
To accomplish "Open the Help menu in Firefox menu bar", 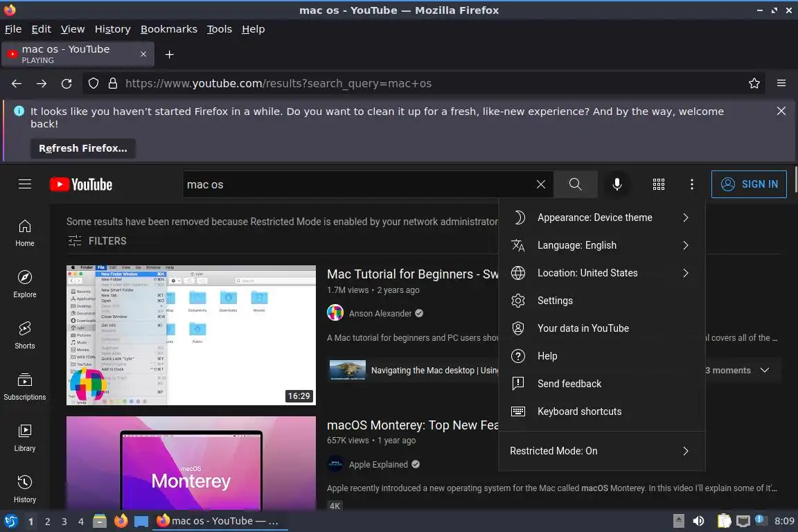I will (x=253, y=29).
